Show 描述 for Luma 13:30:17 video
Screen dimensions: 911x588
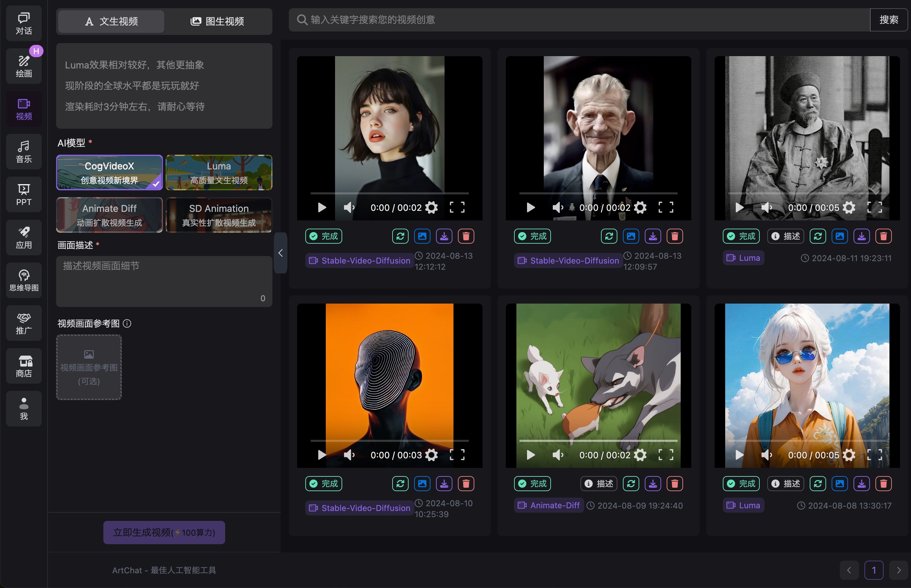click(786, 483)
